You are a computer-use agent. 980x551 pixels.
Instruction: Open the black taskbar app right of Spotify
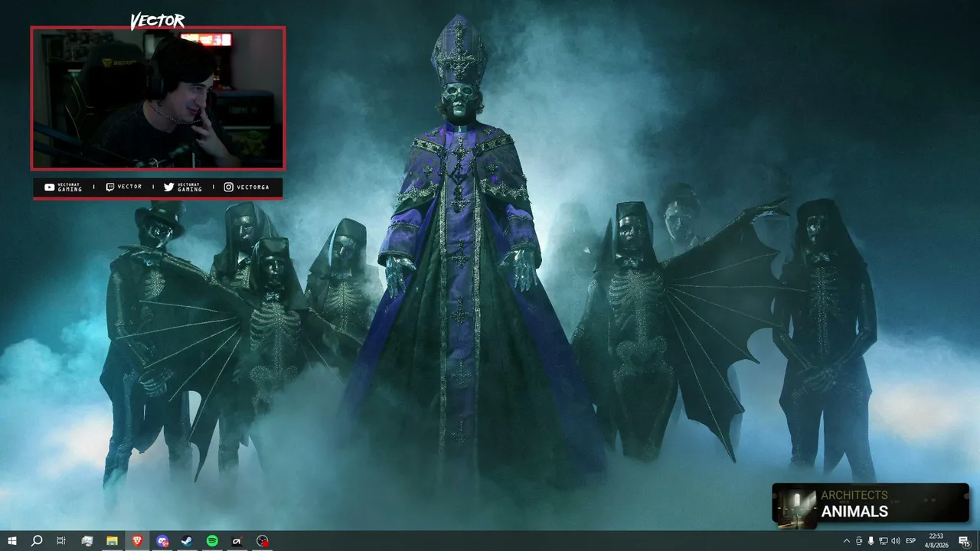point(237,541)
